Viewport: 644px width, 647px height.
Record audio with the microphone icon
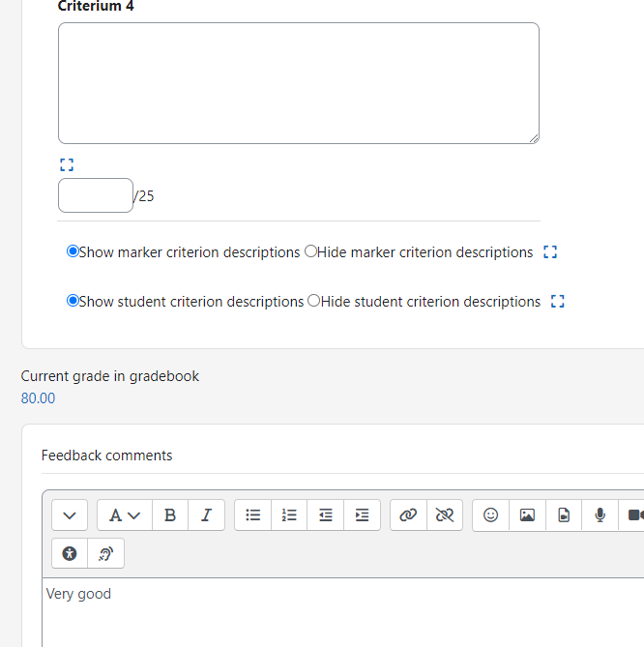click(600, 515)
